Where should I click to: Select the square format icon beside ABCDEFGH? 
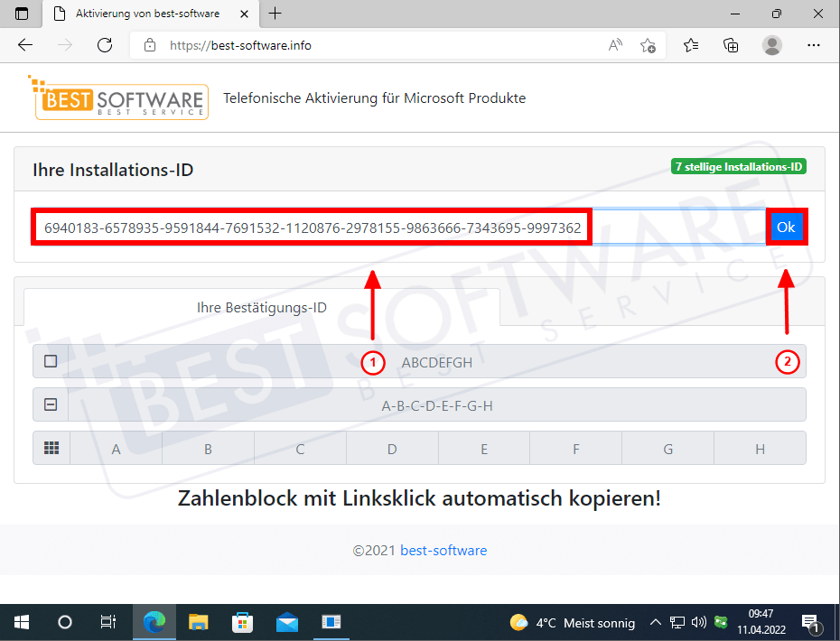coord(51,361)
